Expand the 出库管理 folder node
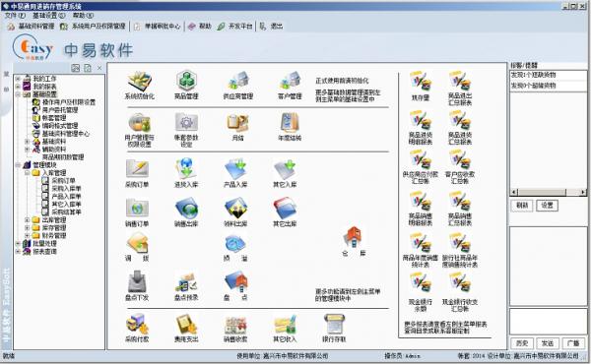The height and width of the screenshot is (364, 591). (x=28, y=219)
